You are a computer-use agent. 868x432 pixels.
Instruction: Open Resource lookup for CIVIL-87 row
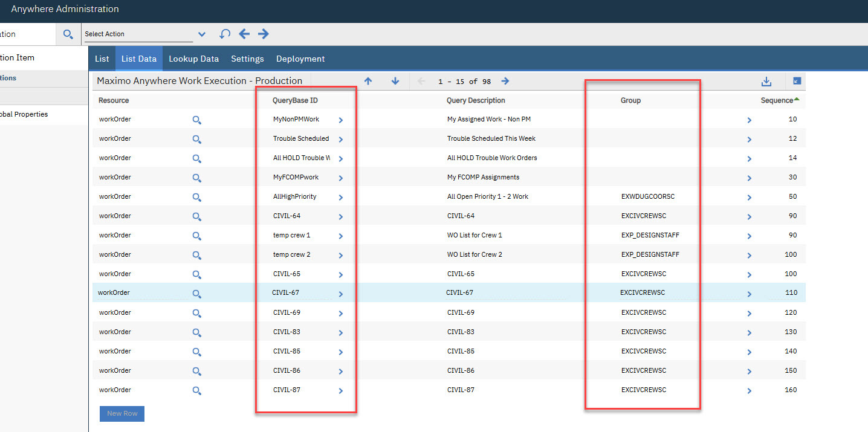pos(196,390)
